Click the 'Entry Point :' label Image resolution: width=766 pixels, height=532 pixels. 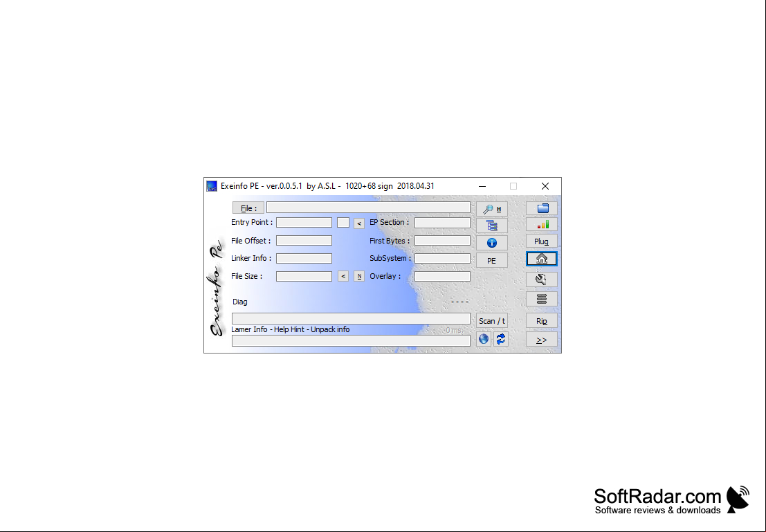click(x=252, y=222)
